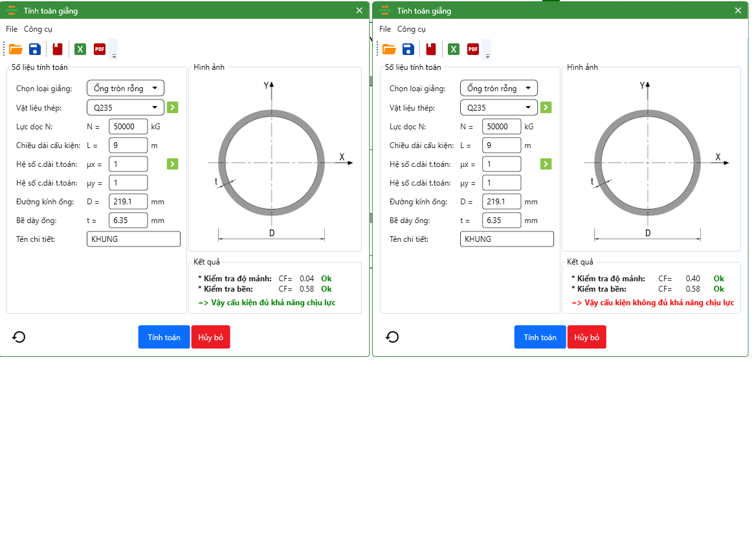Export to PDF in the left window toolbar
Viewport: 752px width, 560px height.
pos(100,49)
